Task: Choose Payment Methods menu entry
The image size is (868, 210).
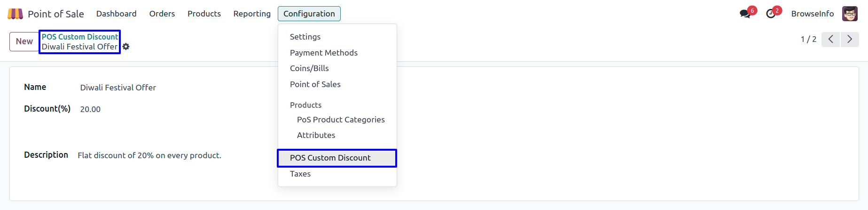Action: (323, 53)
